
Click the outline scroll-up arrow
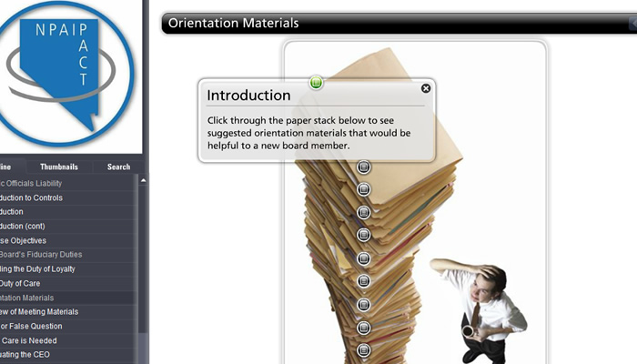(143, 180)
